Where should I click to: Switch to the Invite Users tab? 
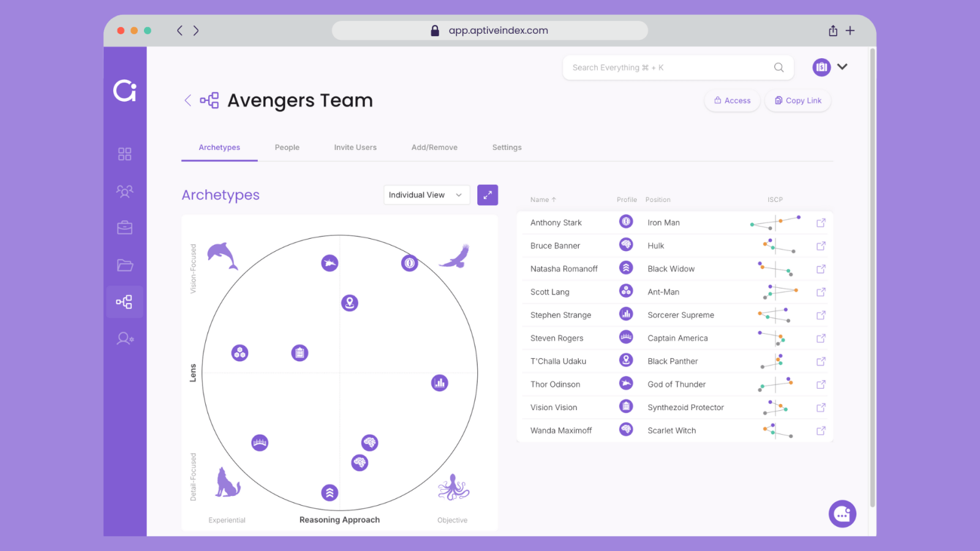355,148
